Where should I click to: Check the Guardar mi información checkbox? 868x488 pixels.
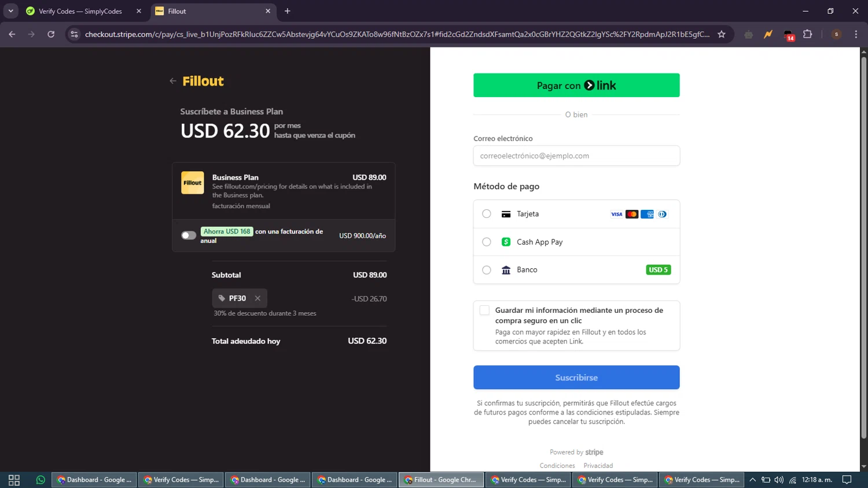pyautogui.click(x=484, y=310)
